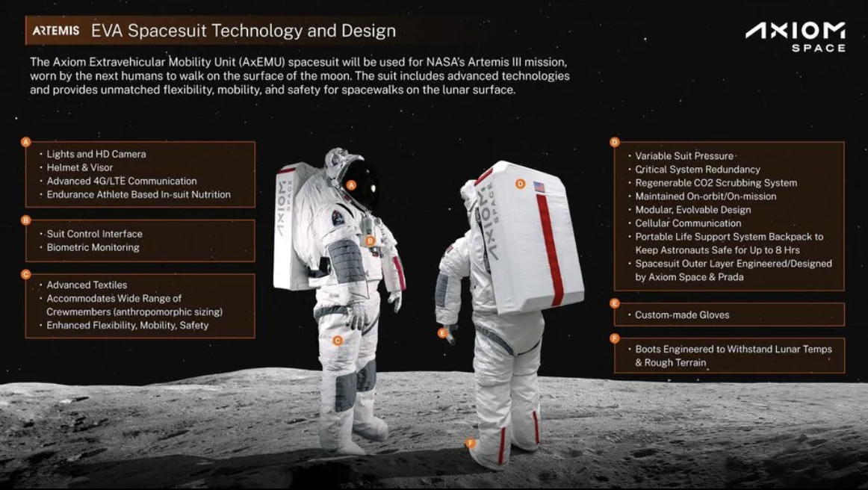Click the E badge beside the Custom-made Gloves box
The height and width of the screenshot is (490, 868).
tap(615, 303)
